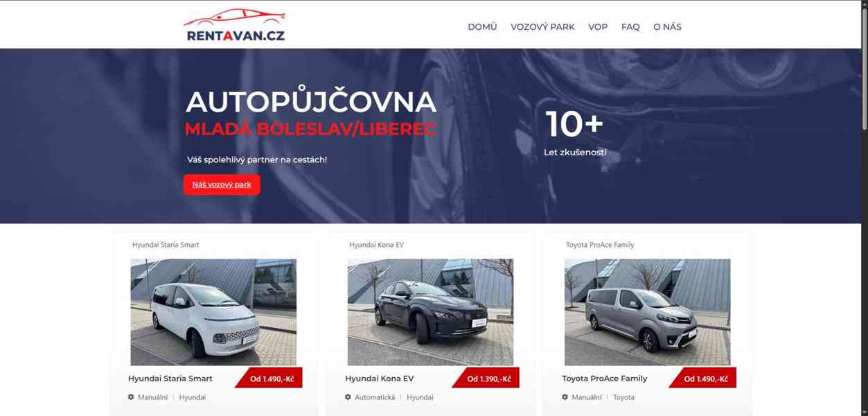Navigate to O NÁS section
Screen dimensions: 868x416
(667, 27)
